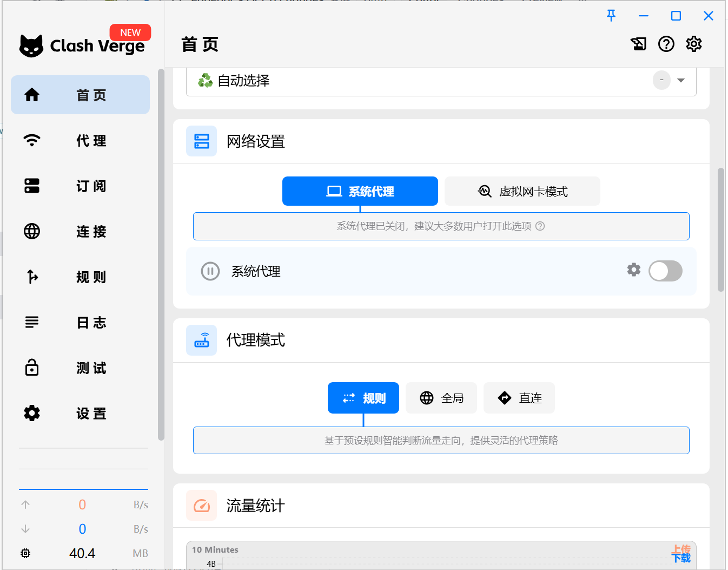
Task: Click the 系统代理 tab button
Action: pyautogui.click(x=360, y=191)
